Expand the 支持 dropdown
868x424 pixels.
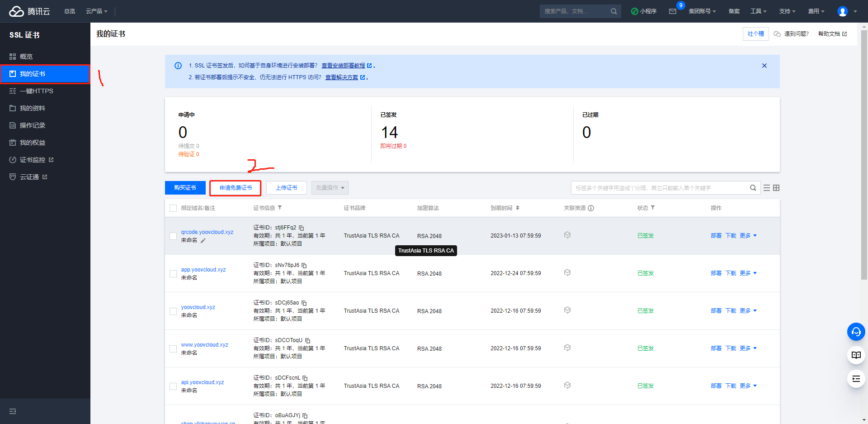pyautogui.click(x=788, y=11)
